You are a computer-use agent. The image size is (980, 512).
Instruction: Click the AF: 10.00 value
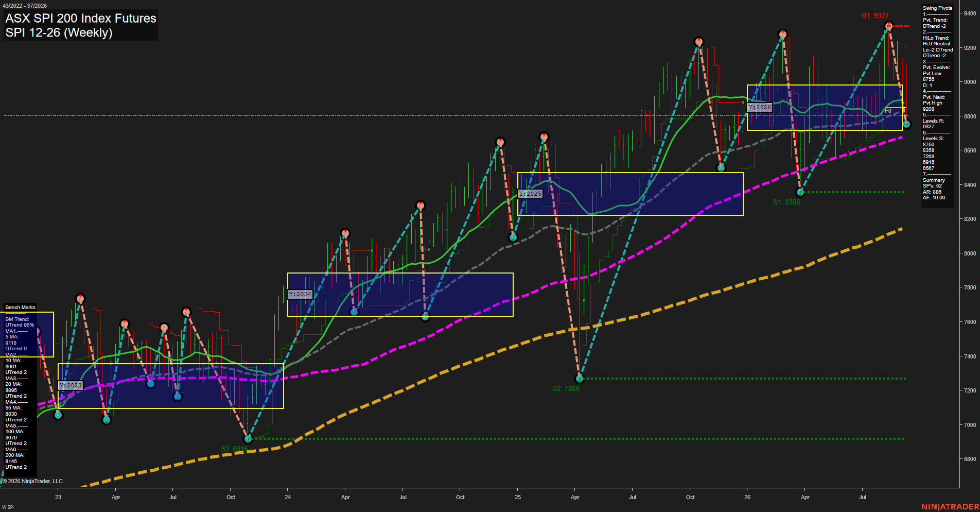tap(934, 198)
